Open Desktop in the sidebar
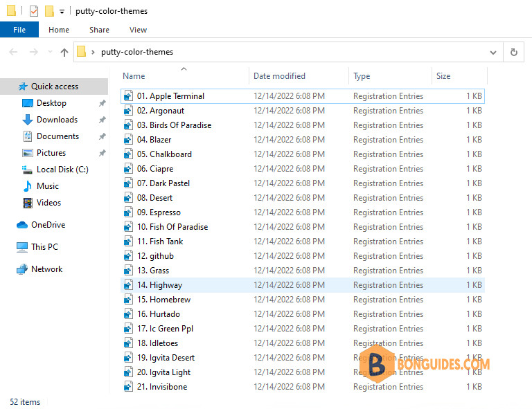The image size is (532, 409). click(51, 103)
